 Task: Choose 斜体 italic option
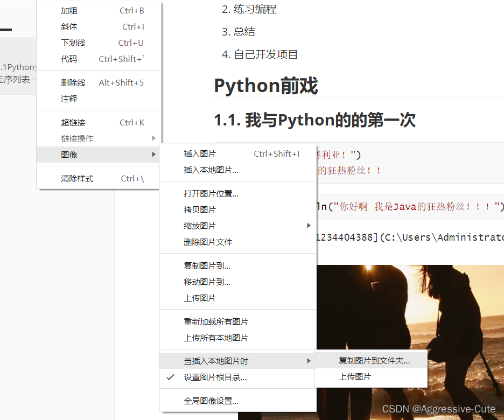click(99, 27)
